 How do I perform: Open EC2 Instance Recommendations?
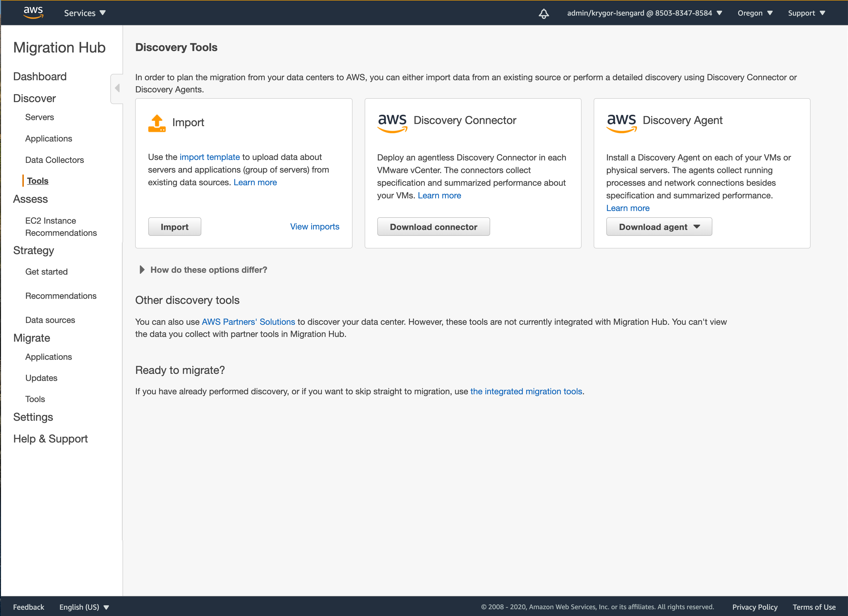pos(61,227)
